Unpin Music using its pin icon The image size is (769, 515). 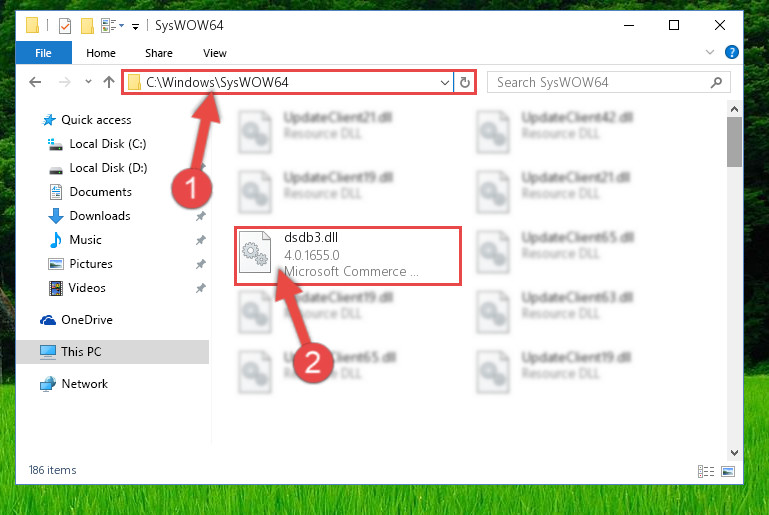201,240
